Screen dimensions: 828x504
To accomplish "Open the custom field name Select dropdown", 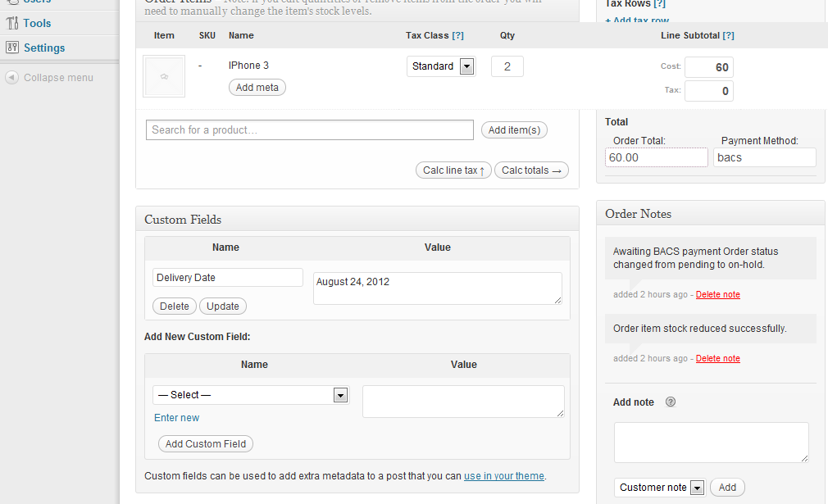I will (339, 395).
